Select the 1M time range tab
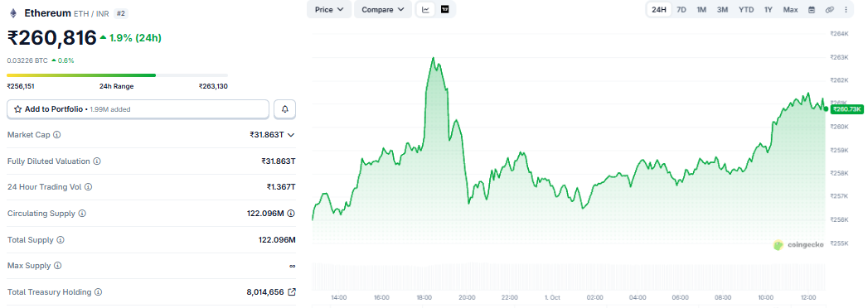 [x=701, y=9]
